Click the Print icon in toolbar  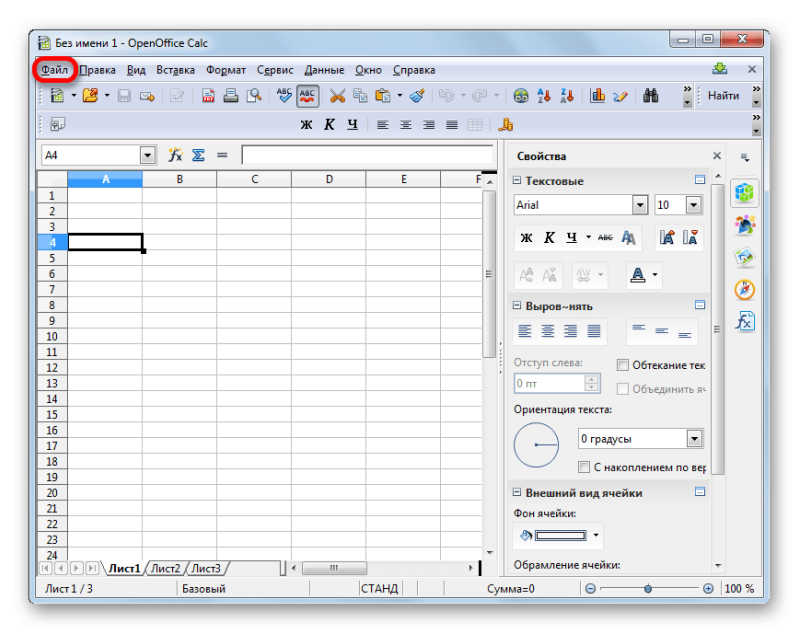pos(231,95)
